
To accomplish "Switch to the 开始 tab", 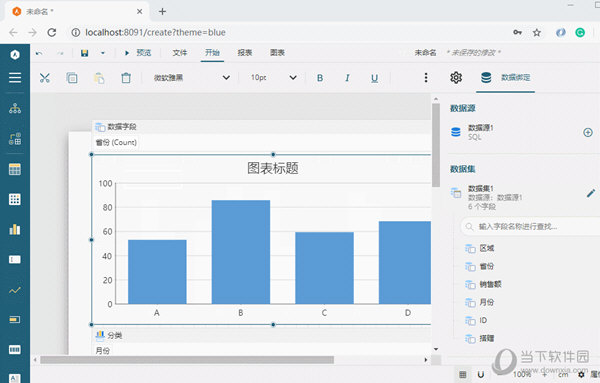I will click(212, 53).
